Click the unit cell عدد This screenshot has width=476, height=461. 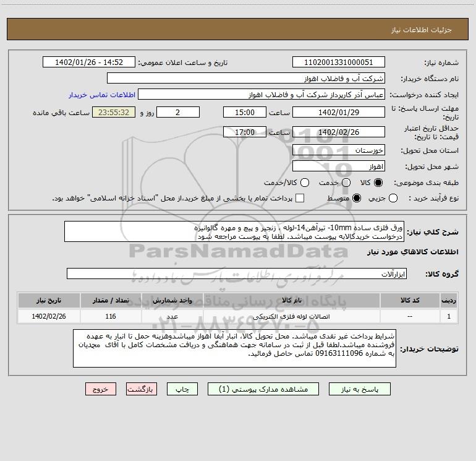172,316
